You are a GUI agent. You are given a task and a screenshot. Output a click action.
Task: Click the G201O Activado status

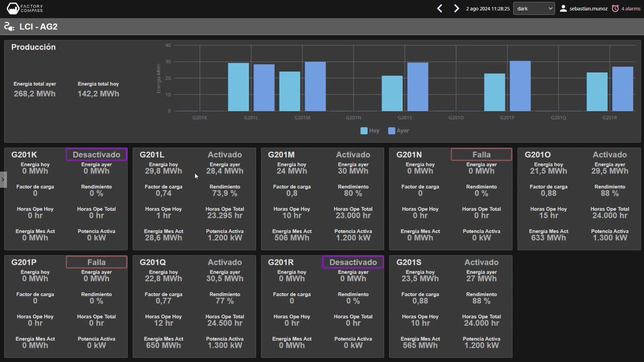tap(610, 155)
